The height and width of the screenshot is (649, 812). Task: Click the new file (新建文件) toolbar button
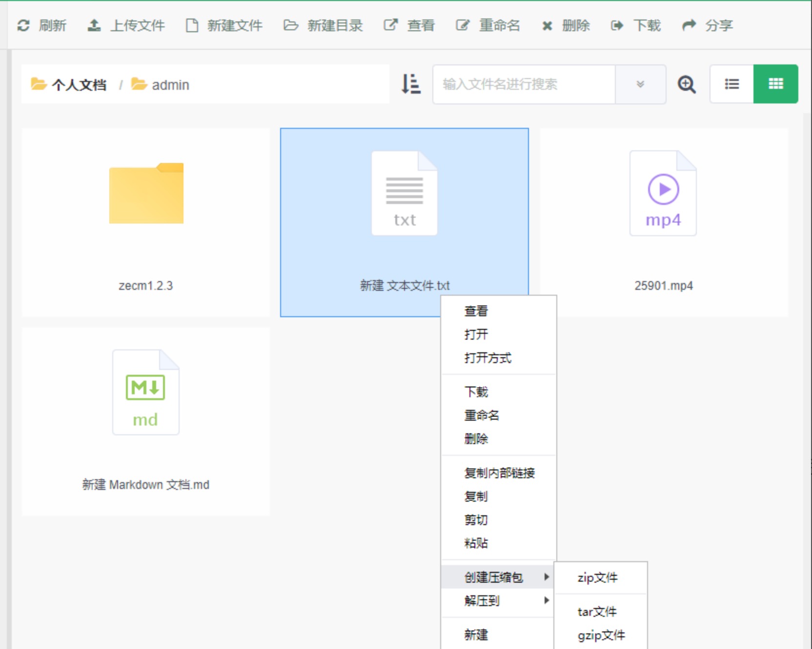(x=224, y=25)
